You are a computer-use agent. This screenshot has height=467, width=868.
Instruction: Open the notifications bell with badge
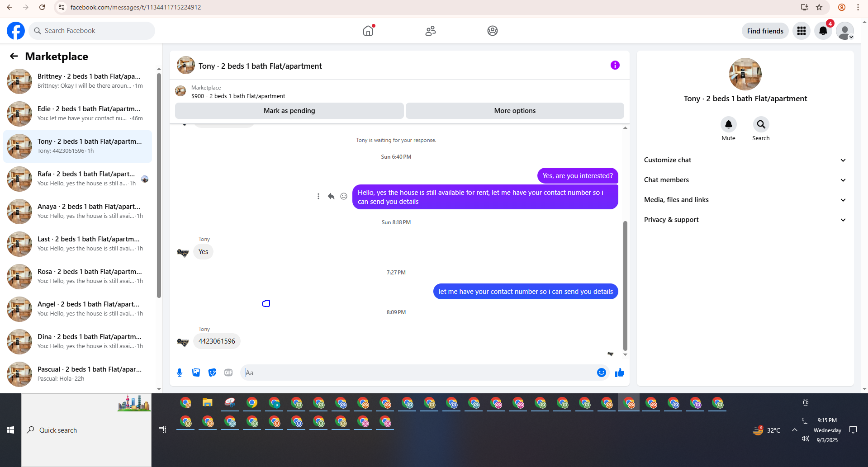(823, 31)
